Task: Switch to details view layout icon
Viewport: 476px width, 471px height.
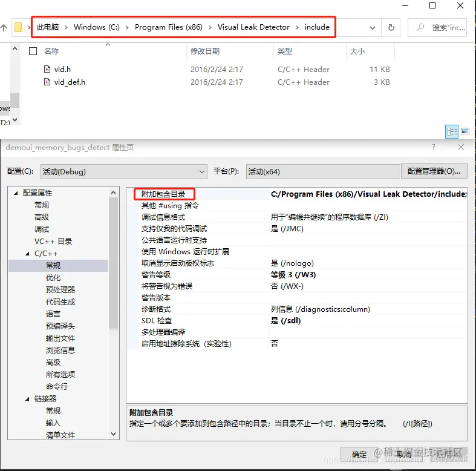Action: tap(452, 131)
